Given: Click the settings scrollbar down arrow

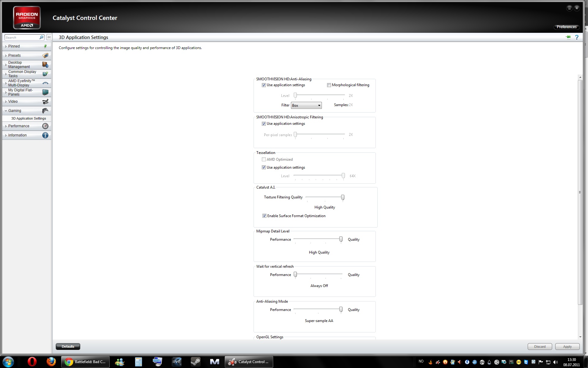Looking at the screenshot, I should [x=580, y=337].
